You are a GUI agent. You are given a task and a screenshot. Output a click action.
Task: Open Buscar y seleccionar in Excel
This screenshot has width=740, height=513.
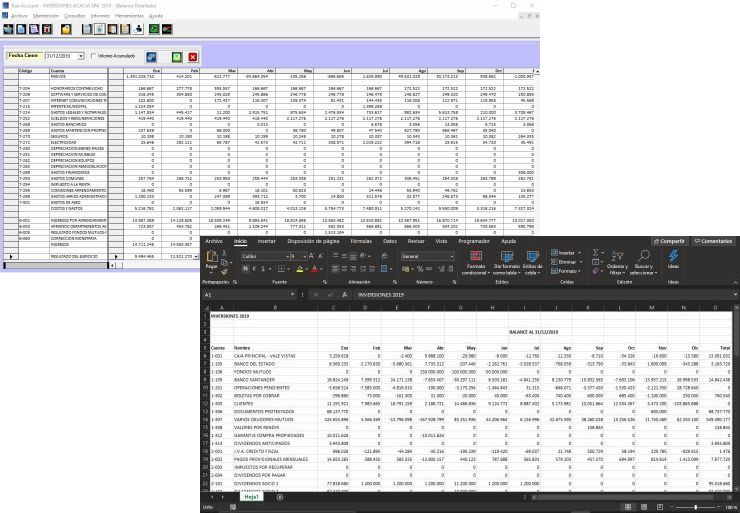(x=643, y=263)
